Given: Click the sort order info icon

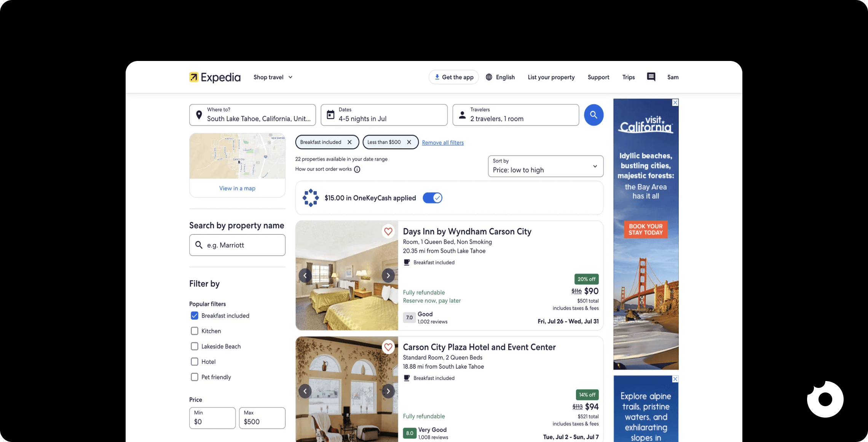Looking at the screenshot, I should [357, 170].
